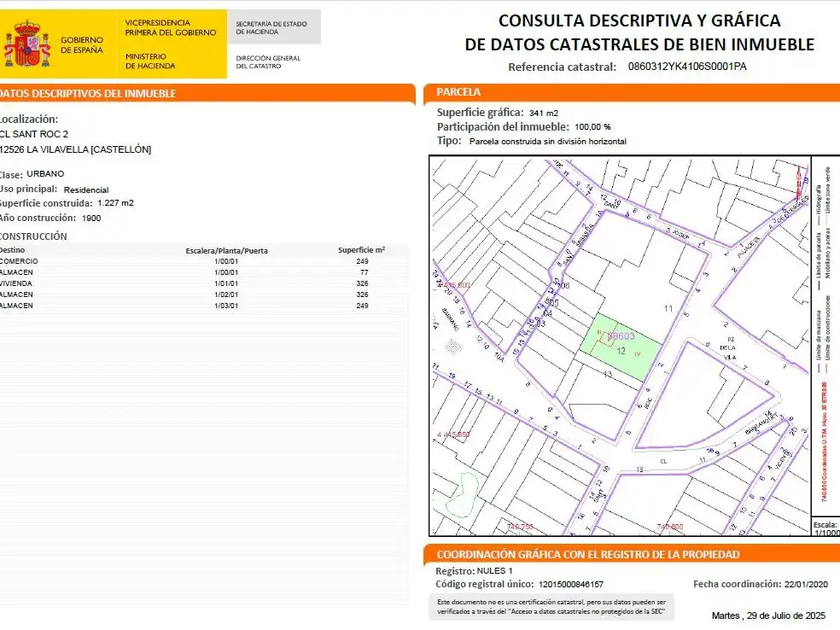The width and height of the screenshot is (840, 630).
Task: Click 'VICEPRESIDENCIA PRIMERA DEL GOBIERNO' heading
Action: [x=171, y=28]
